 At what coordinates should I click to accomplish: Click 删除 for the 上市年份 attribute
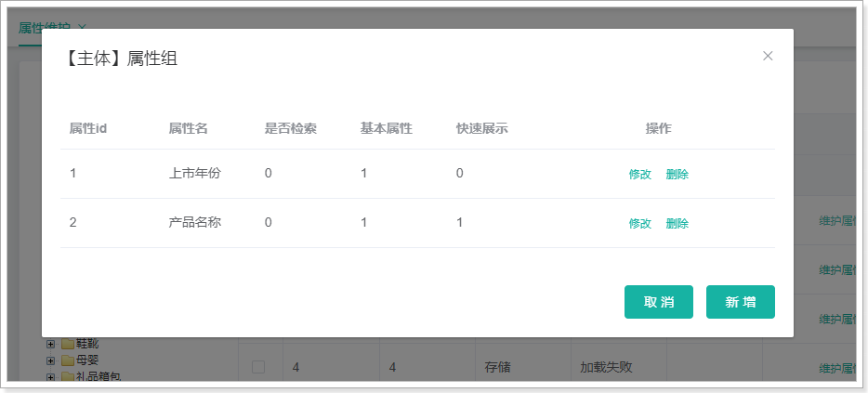pyautogui.click(x=677, y=174)
